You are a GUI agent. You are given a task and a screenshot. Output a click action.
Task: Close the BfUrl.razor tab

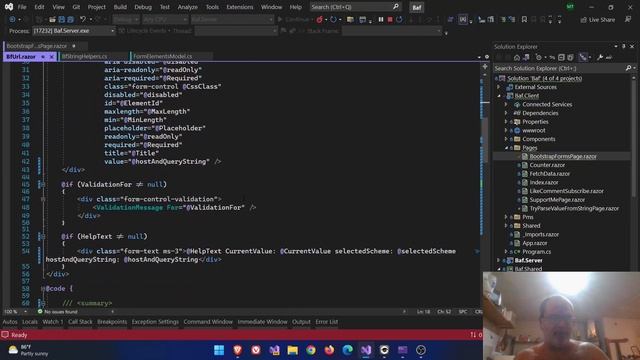pos(51,57)
